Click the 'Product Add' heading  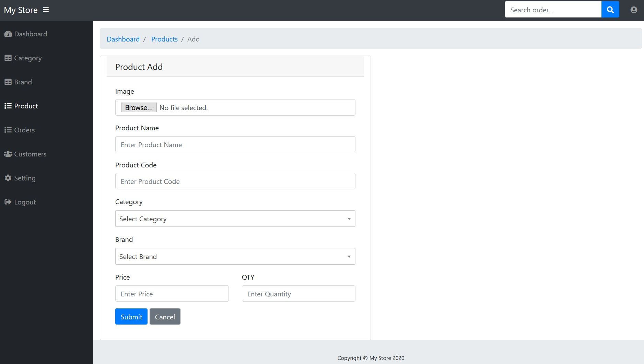(139, 67)
